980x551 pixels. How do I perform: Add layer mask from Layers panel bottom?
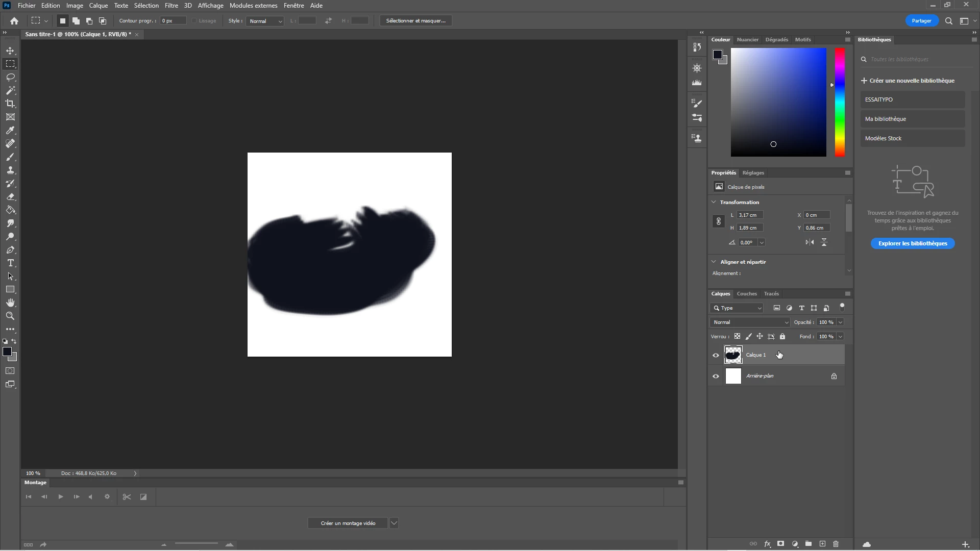[x=780, y=544]
